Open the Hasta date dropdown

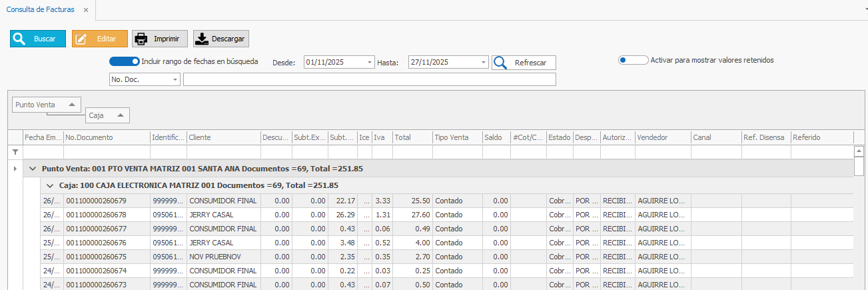(484, 63)
